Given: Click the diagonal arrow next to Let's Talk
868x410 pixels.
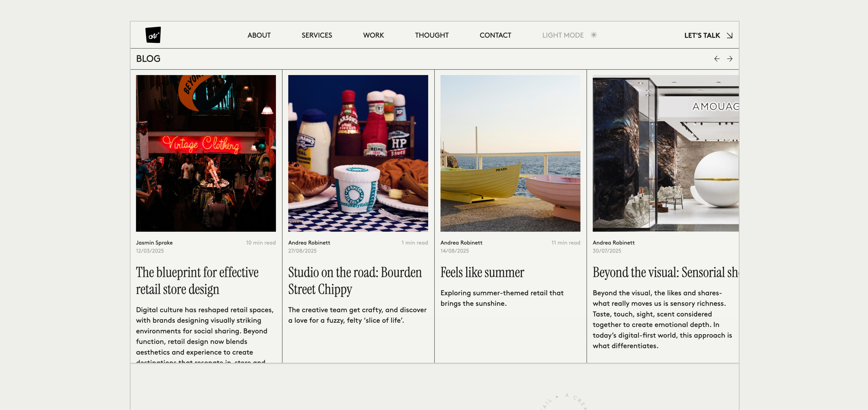Looking at the screenshot, I should [730, 35].
